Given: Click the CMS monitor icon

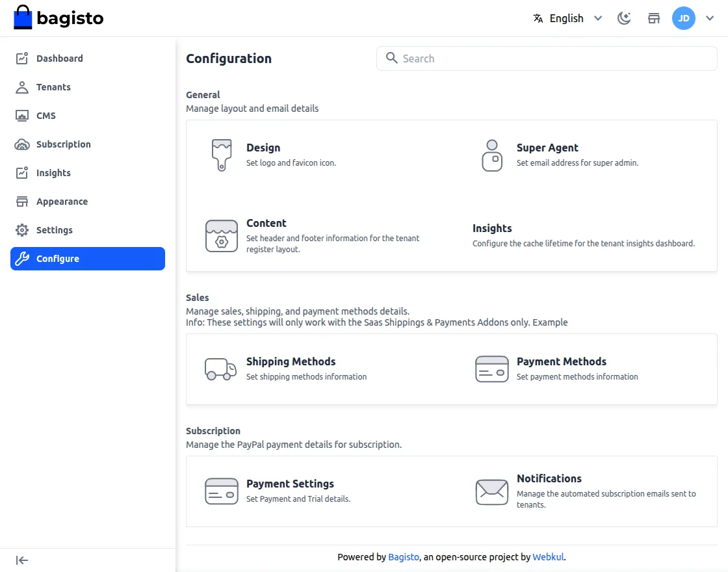Looking at the screenshot, I should pyautogui.click(x=22, y=116).
